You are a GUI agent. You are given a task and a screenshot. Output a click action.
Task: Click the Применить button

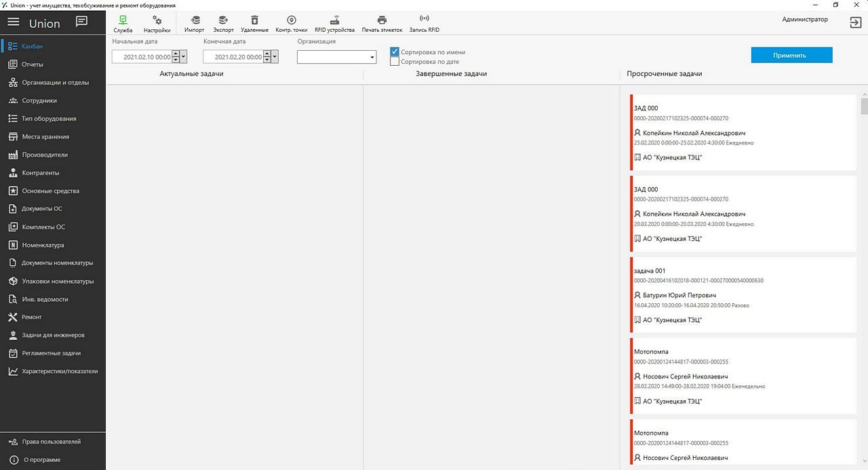pyautogui.click(x=791, y=55)
